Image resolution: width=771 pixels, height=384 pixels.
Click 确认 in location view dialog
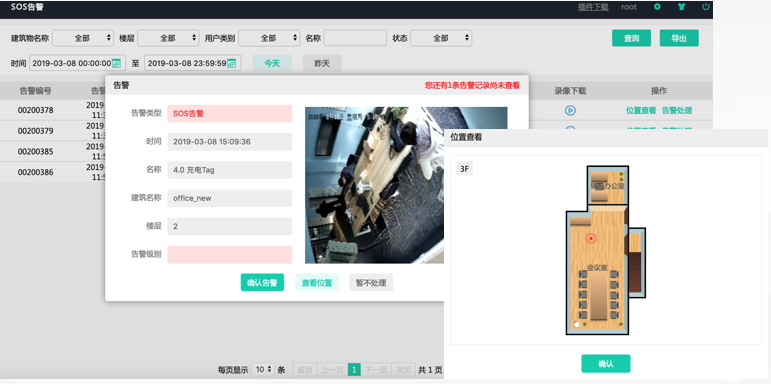(x=606, y=364)
